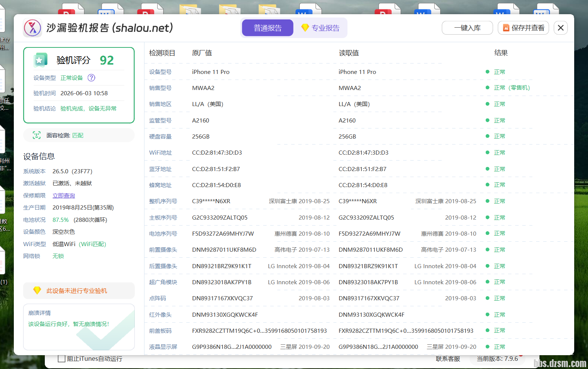
Task: Click the 深空灰色 device color value
Action: pyautogui.click(x=64, y=232)
